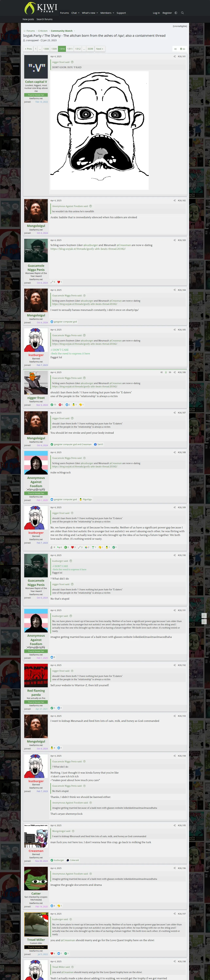This screenshot has width=210, height=980.
Task: Share post #26,193 via share icon
Action: pos(175,716)
